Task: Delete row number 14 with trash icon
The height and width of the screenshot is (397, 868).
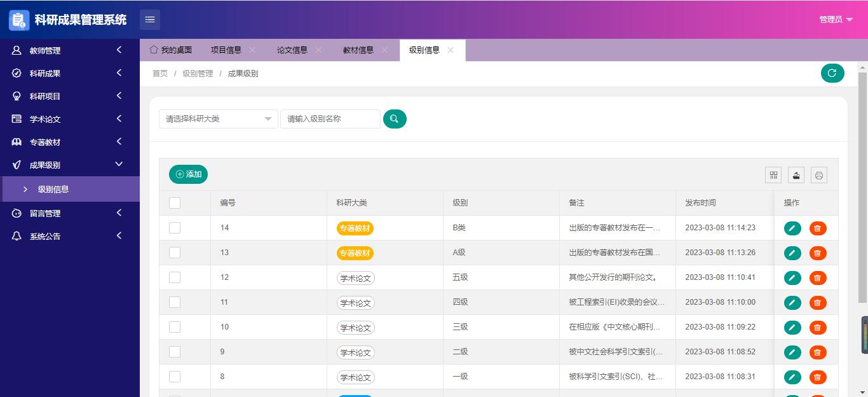Action: coord(818,228)
